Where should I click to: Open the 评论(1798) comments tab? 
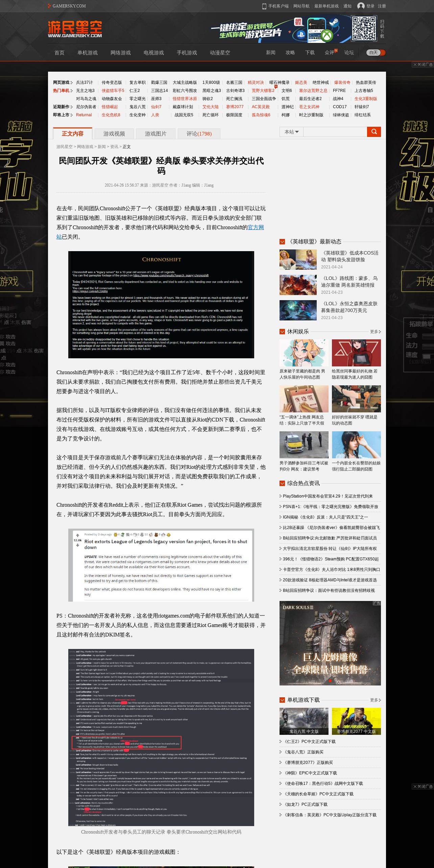tap(199, 134)
